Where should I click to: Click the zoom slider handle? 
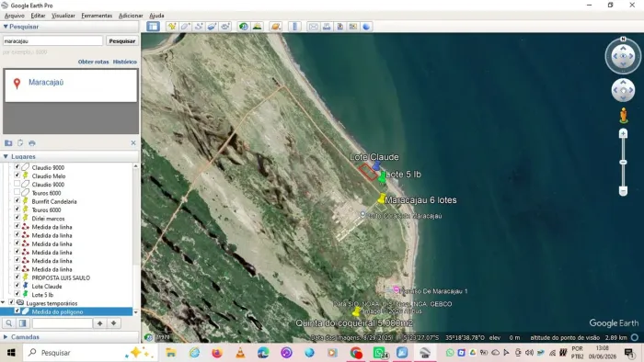pos(623,163)
